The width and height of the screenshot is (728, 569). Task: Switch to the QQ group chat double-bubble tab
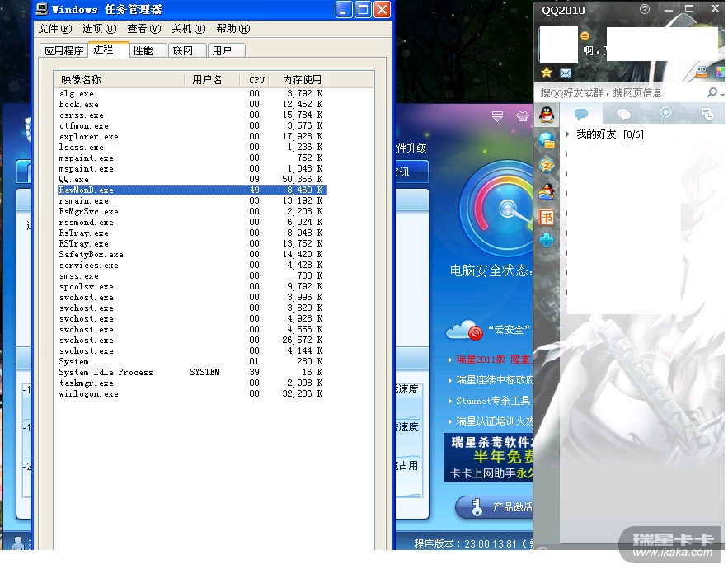pyautogui.click(x=623, y=114)
